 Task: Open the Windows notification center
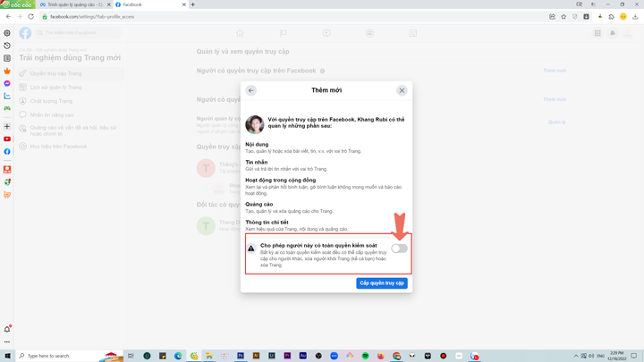coord(634,356)
